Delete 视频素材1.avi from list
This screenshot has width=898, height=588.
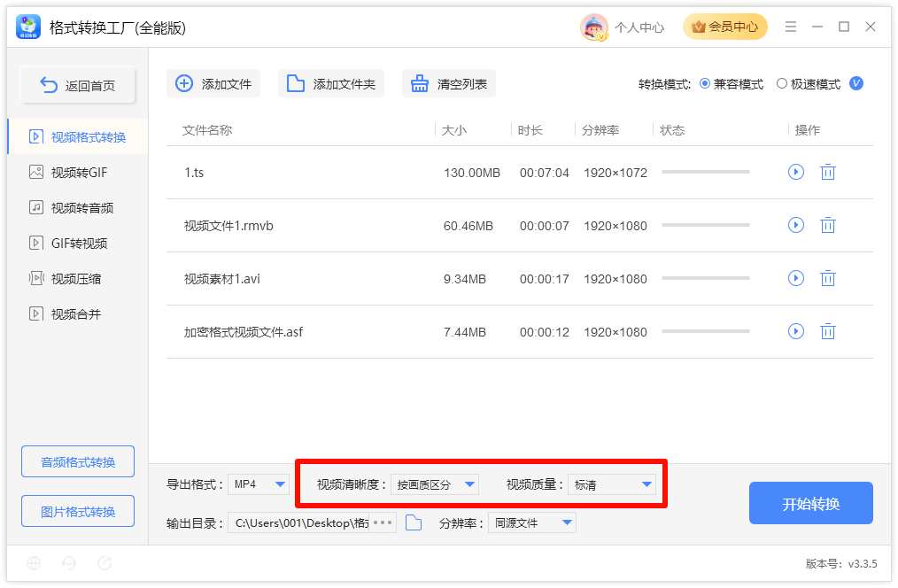827,278
